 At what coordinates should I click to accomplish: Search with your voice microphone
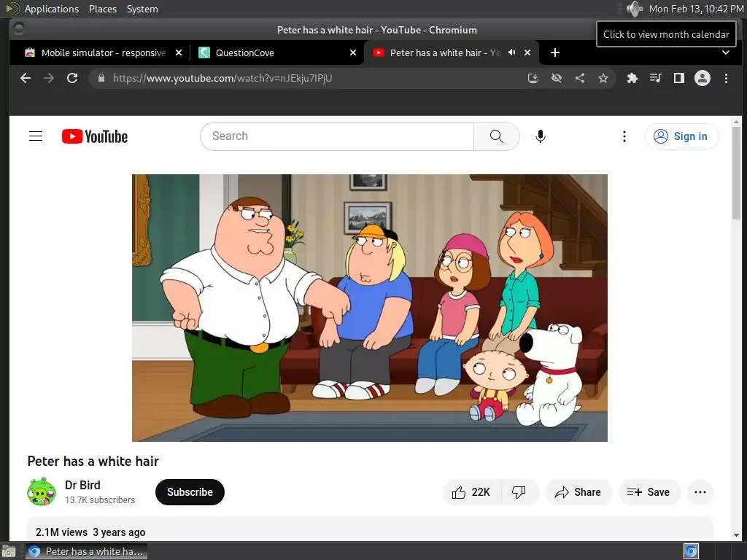pos(541,136)
